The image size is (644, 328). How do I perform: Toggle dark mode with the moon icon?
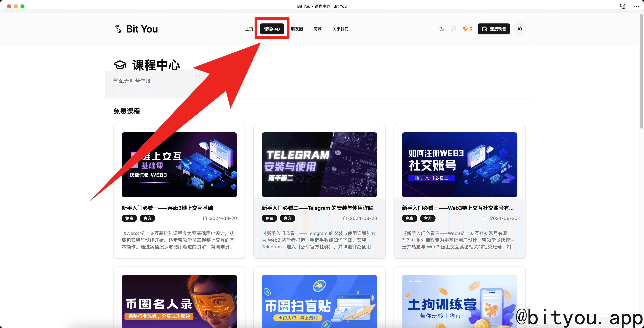[x=442, y=29]
